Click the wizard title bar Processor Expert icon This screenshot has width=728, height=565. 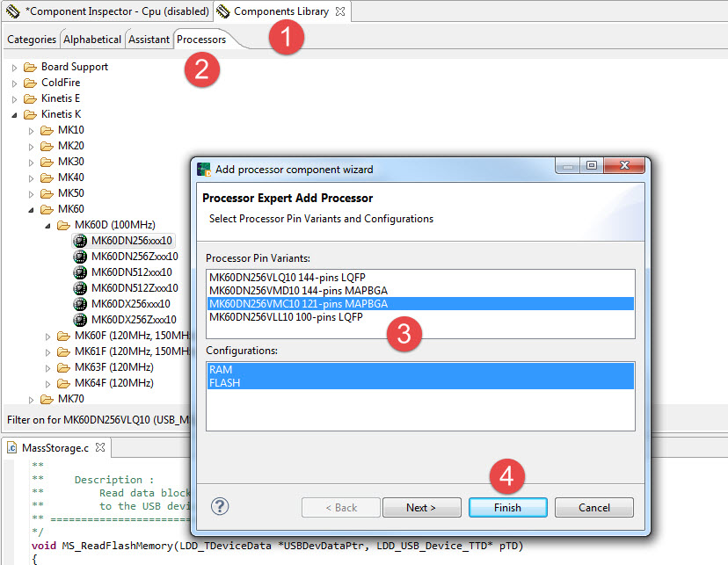click(204, 170)
